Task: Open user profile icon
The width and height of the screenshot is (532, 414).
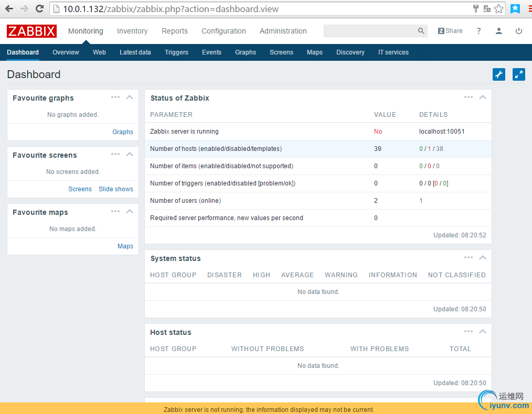Action: (499, 31)
